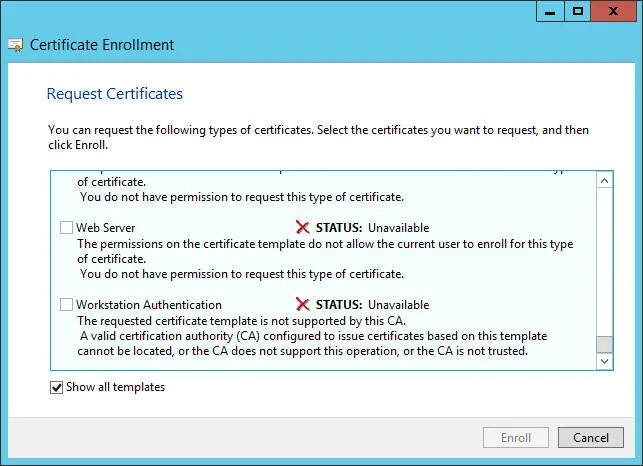
Task: Click the red X beside Workstation Authentication status
Action: pos(303,305)
